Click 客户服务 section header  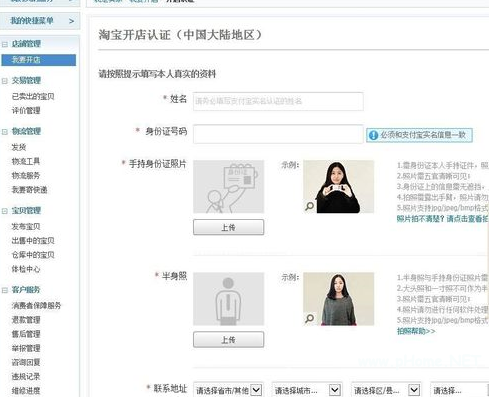[26, 290]
